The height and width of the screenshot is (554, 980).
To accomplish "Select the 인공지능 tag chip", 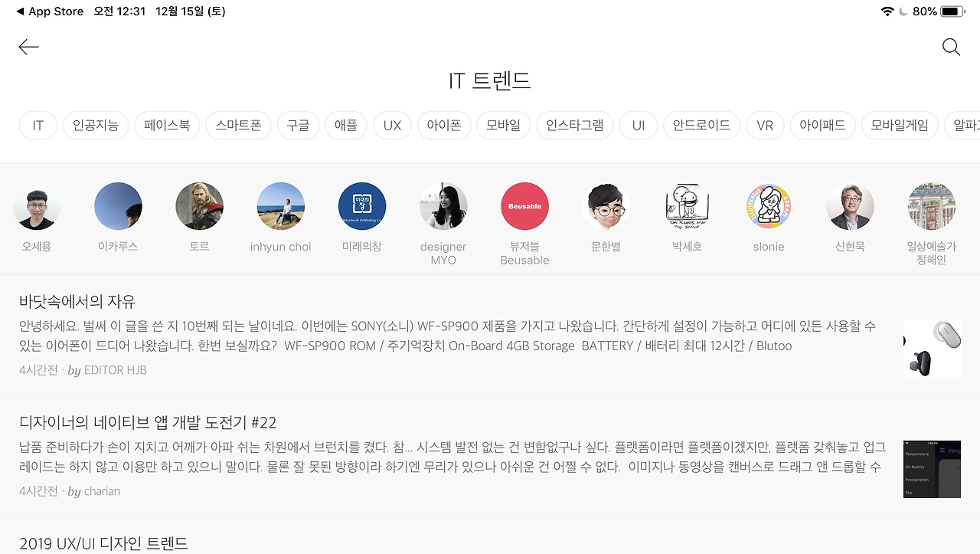I will 96,126.
